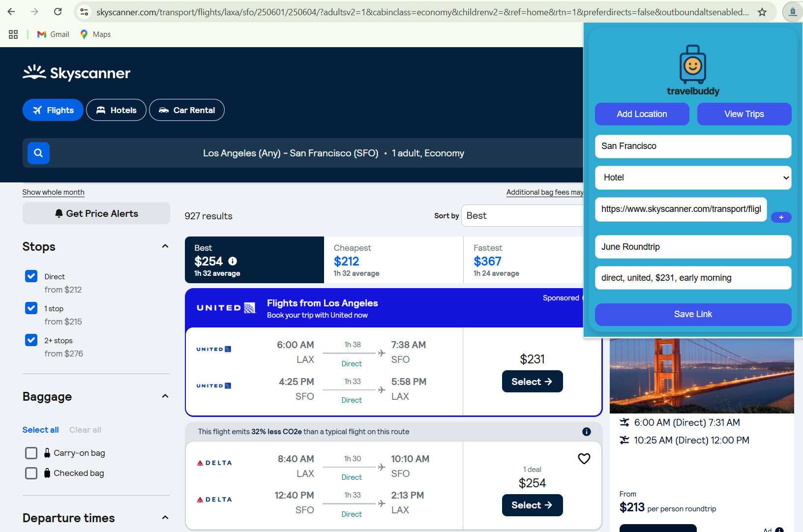Image resolution: width=803 pixels, height=532 pixels.
Task: Open the Maps bookmark
Action: pyautogui.click(x=95, y=34)
